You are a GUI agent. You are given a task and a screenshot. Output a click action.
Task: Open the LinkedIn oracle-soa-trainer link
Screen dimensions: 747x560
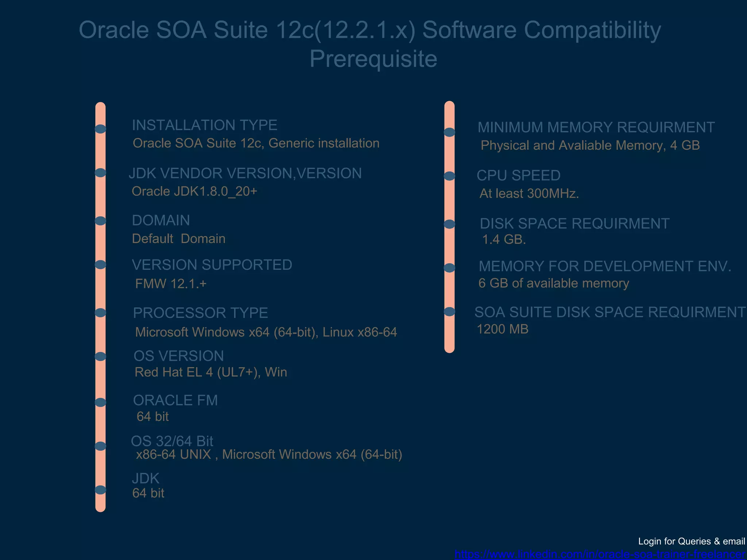tap(600, 555)
